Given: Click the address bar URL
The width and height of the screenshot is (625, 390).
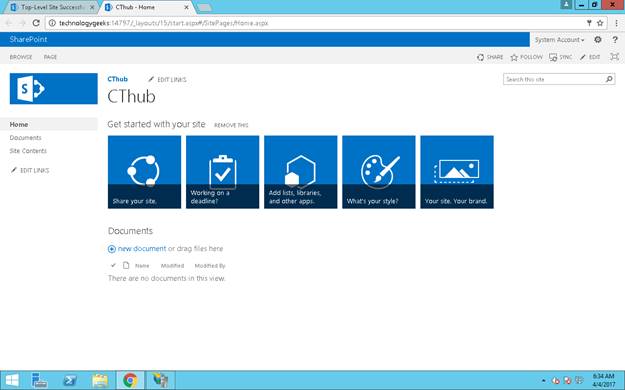Looking at the screenshot, I should point(163,23).
